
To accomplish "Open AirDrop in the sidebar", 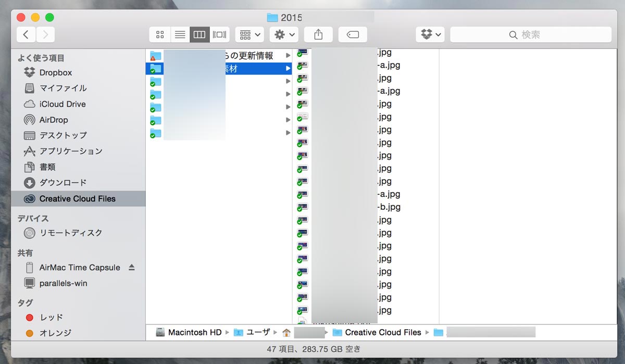I will [78, 120].
